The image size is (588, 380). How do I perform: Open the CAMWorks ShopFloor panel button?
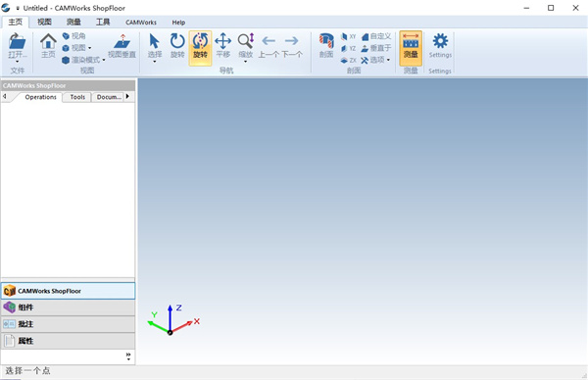tap(68, 291)
